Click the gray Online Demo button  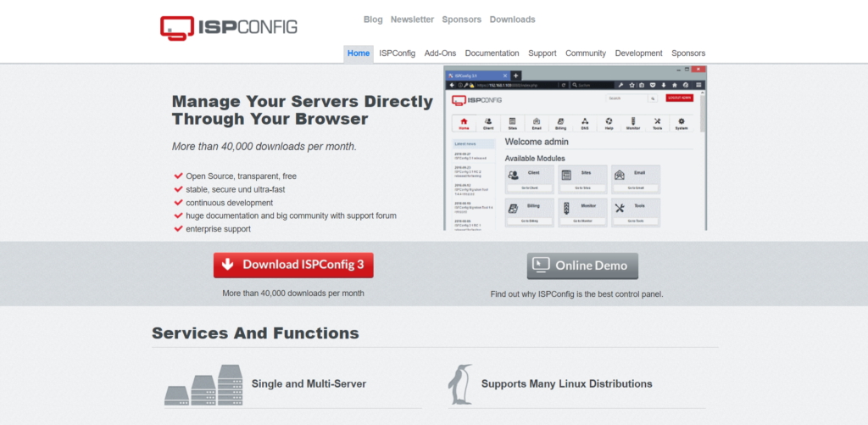[x=582, y=266]
